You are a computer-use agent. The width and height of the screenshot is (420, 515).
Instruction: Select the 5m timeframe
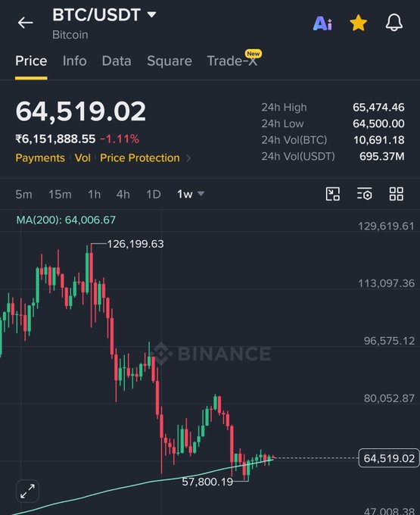click(x=24, y=195)
